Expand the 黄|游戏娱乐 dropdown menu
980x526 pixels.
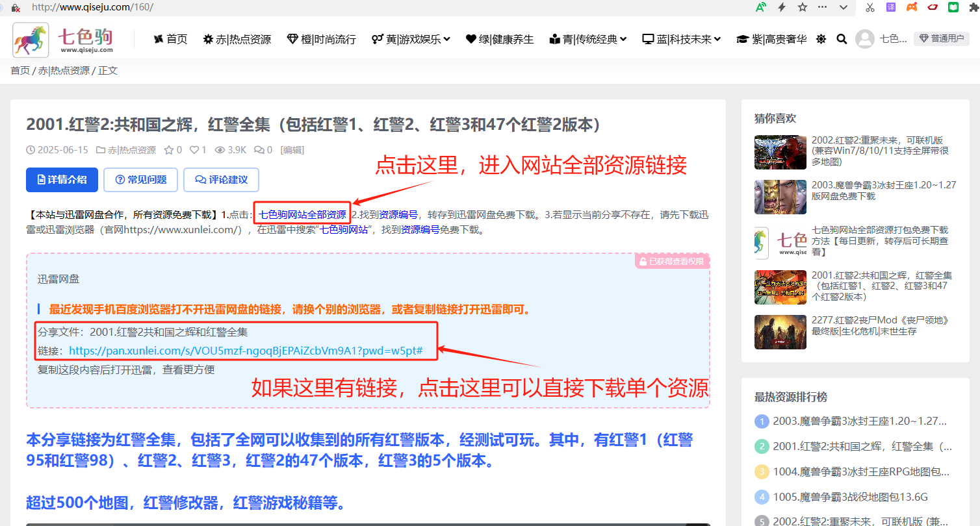coord(411,39)
